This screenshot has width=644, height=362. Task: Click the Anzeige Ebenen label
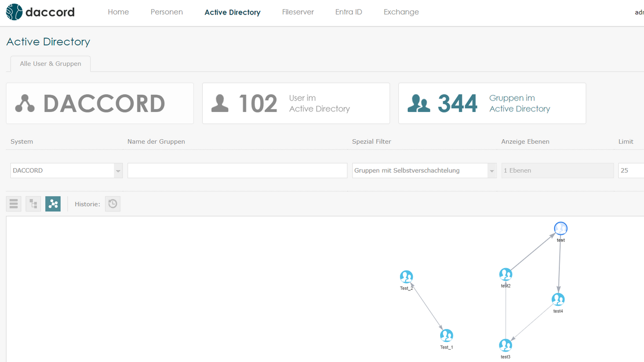525,141
